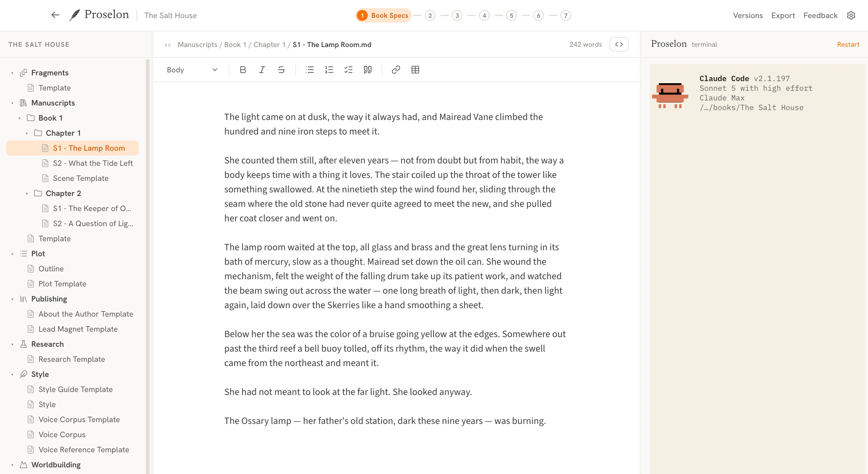The height and width of the screenshot is (474, 868).
Task: Click the Worldbuilding mountain icon
Action: (x=23, y=465)
